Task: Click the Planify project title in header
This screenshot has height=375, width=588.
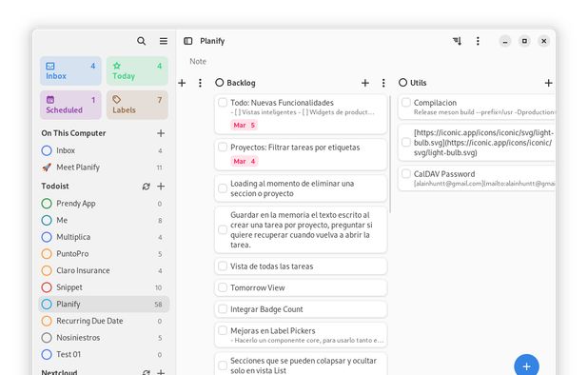Action: (212, 41)
